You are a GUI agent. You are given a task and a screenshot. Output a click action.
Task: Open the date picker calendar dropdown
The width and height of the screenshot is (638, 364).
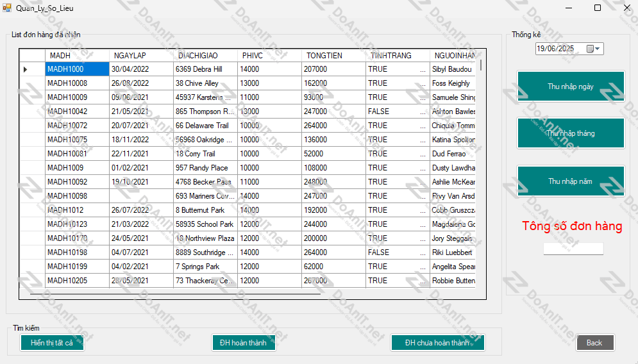pyautogui.click(x=593, y=49)
